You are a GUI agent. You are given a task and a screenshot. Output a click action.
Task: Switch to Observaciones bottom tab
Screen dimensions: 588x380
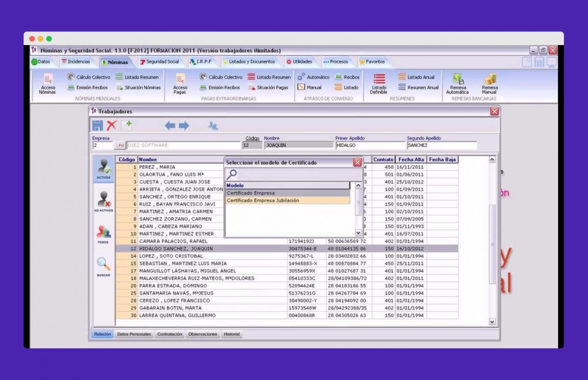point(203,334)
